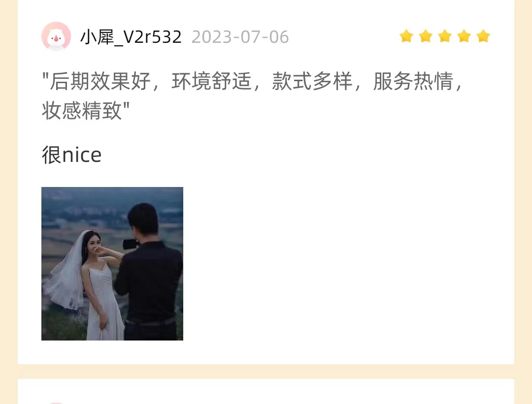This screenshot has width=532, height=404.
Task: Open the reviewer's pink avatar icon
Action: coord(56,36)
